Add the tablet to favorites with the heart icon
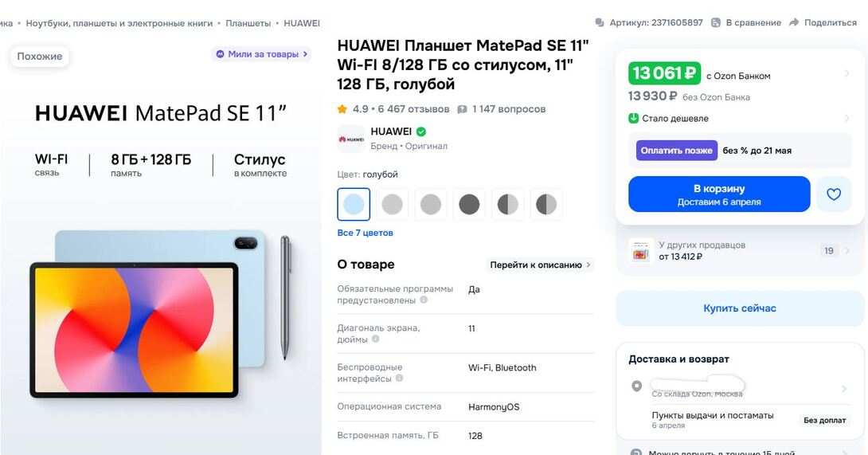868x455 pixels. pos(834,194)
